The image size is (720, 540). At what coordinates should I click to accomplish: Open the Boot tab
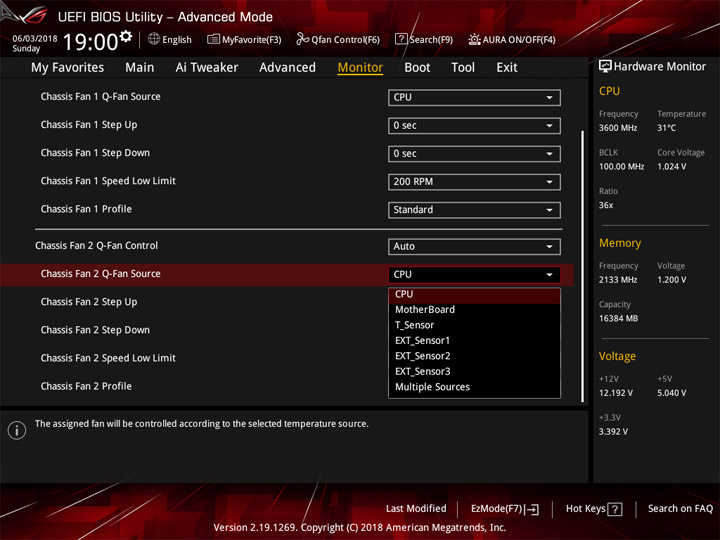(417, 68)
